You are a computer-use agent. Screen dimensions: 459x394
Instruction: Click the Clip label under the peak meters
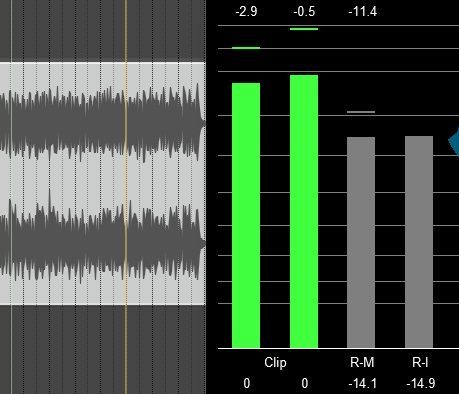(x=275, y=363)
